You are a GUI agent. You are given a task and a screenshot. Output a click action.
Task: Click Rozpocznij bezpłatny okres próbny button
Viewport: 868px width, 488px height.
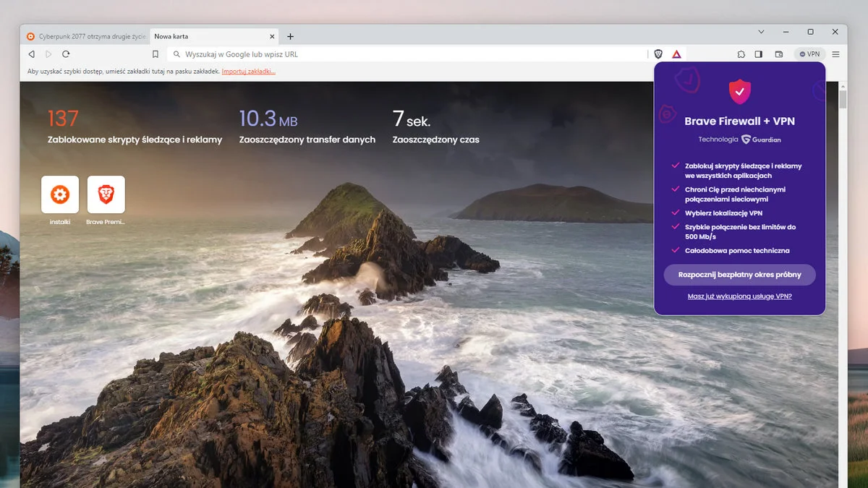click(x=739, y=275)
